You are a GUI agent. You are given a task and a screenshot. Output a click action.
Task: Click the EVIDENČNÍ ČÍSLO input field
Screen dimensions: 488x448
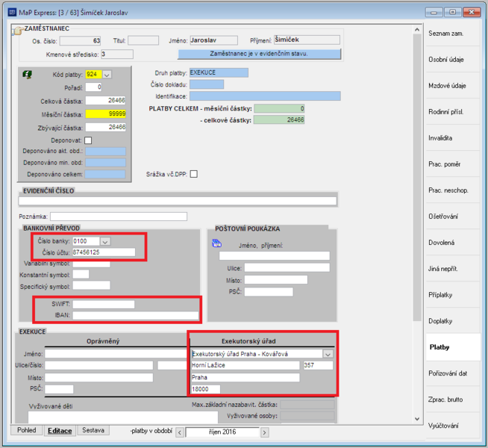coord(178,201)
